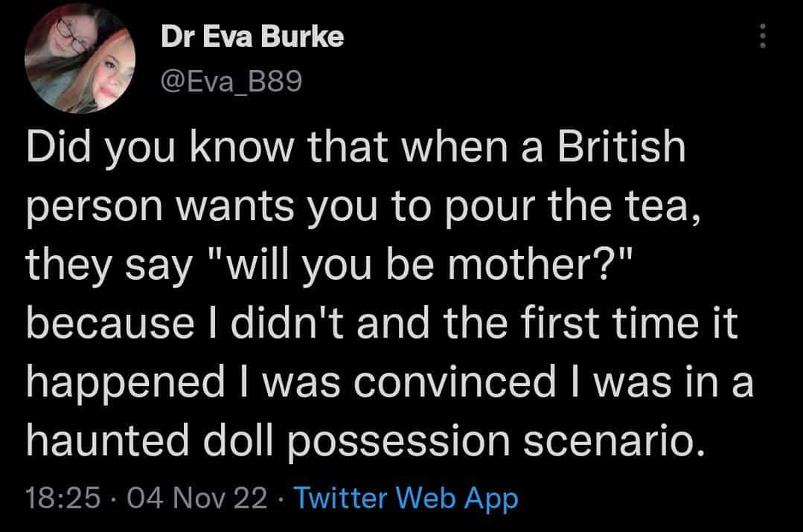This screenshot has width=803, height=532.
Task: Open the Dr Eva Burke display name
Action: (252, 38)
